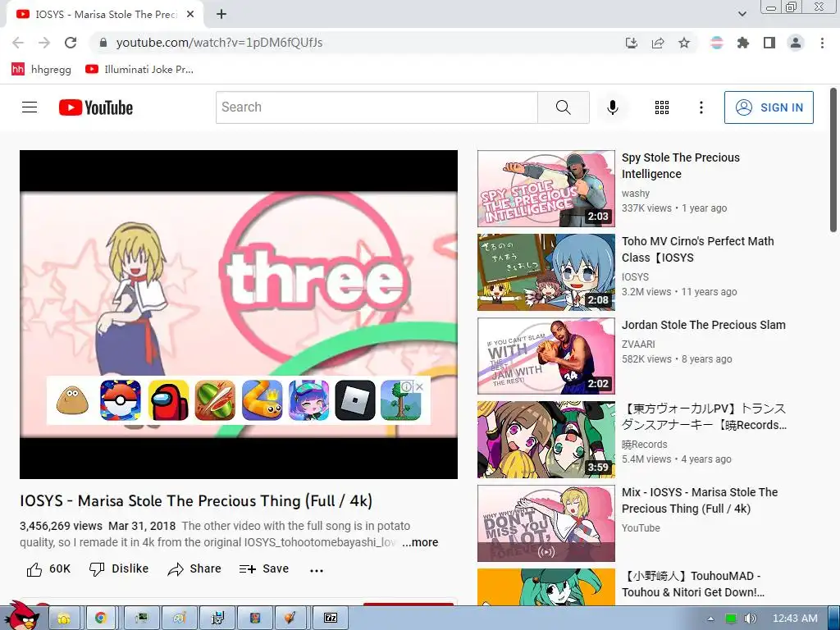Open the Chrome three-dot menu
This screenshot has width=840, height=630.
pos(822,43)
